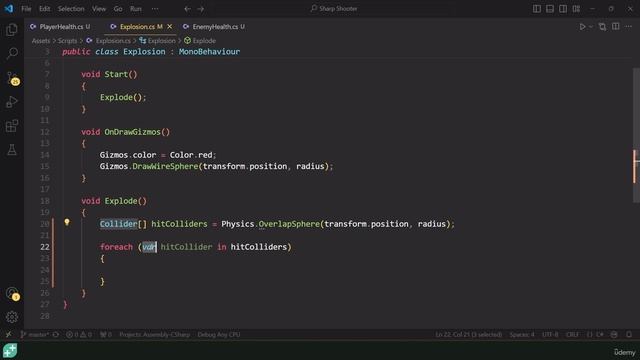Click OverlapSphere in line 20
Viewport: 640px width, 360px height.
[x=289, y=224]
